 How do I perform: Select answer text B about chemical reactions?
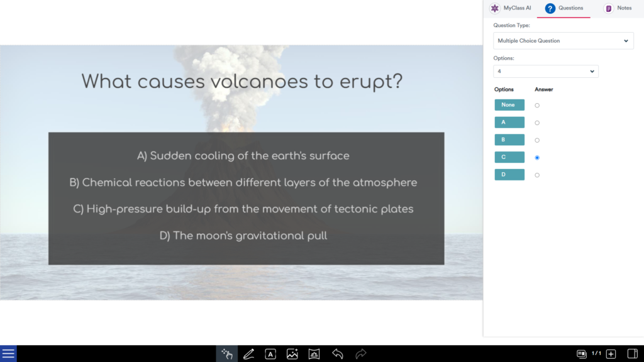[x=243, y=183]
